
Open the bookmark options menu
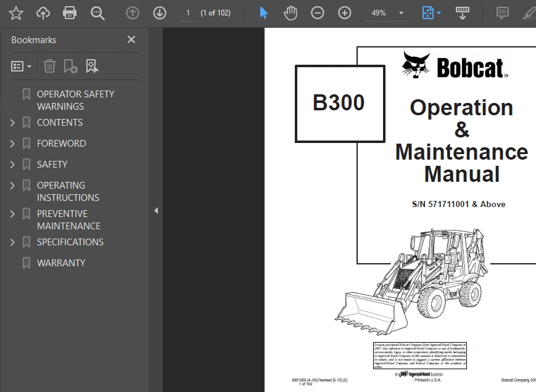point(21,65)
